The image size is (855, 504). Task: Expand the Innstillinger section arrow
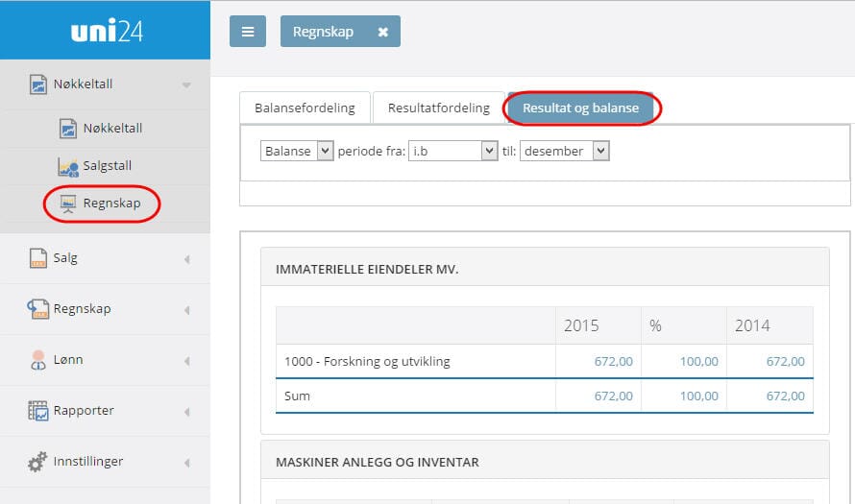pos(186,463)
